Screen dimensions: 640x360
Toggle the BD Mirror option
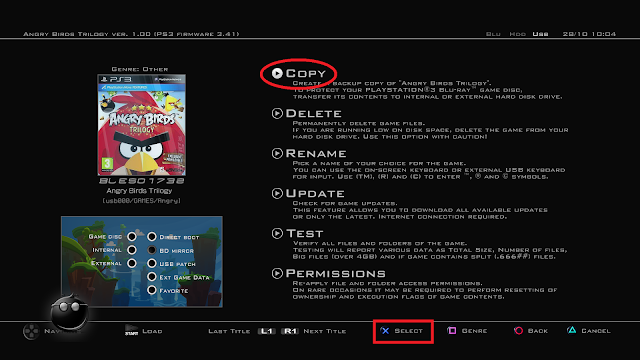tap(152, 250)
